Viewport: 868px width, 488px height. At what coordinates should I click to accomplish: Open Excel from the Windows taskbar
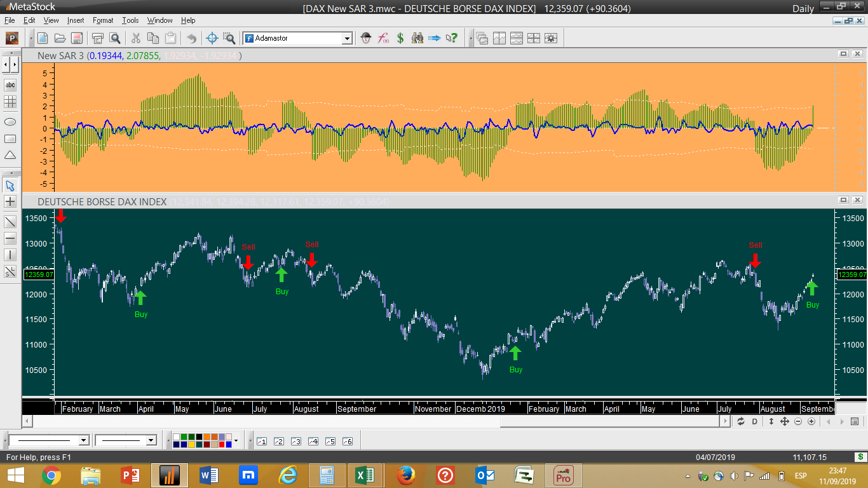click(x=364, y=475)
